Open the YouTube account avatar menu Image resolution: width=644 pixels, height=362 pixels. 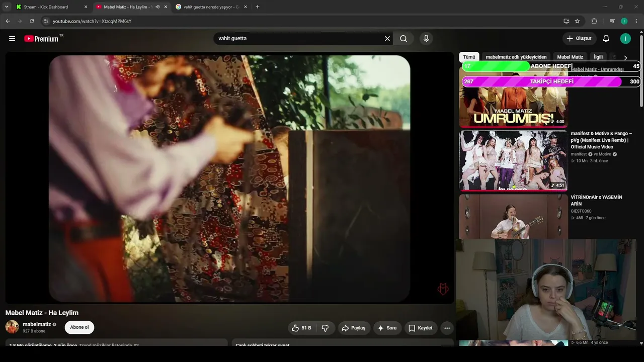coord(625,39)
